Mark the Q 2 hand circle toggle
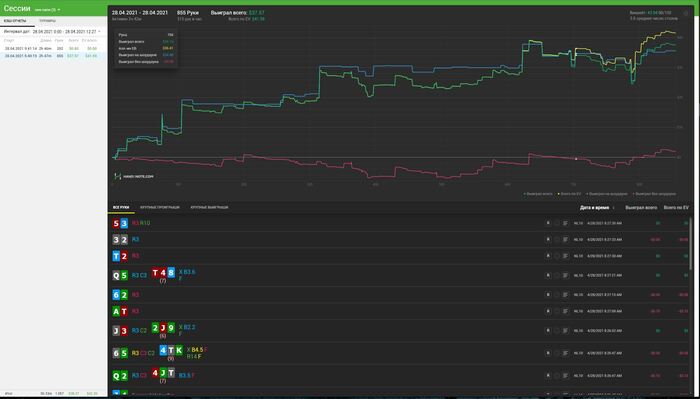This screenshot has height=399, width=700. 557,376
